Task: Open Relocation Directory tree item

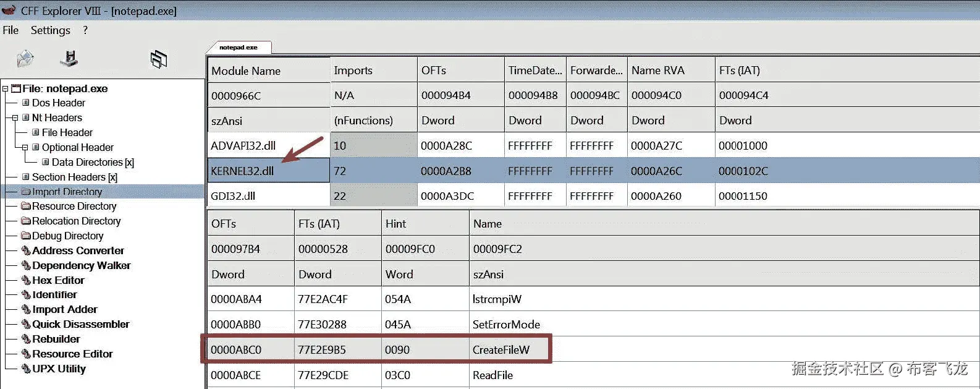Action: 77,221
